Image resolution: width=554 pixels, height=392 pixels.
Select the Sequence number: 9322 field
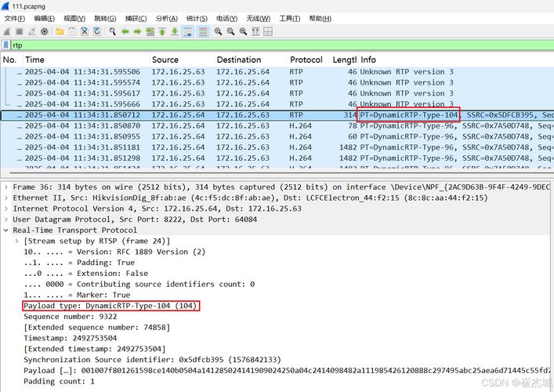tap(71, 317)
